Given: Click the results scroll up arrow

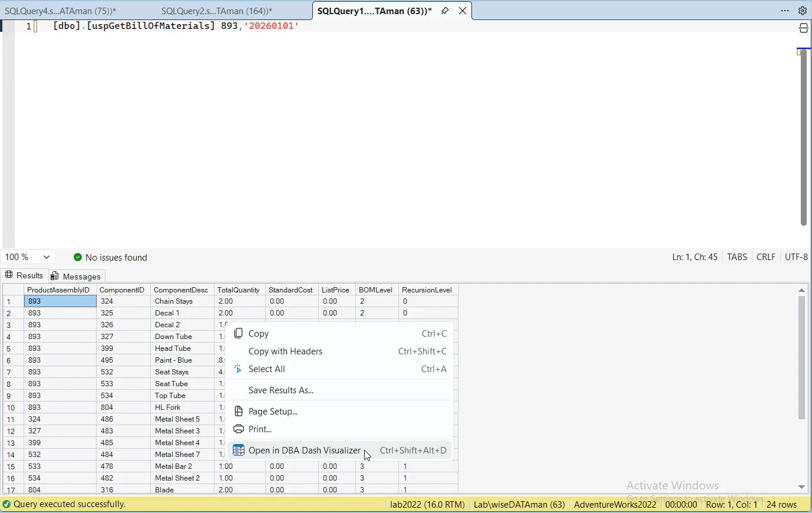Looking at the screenshot, I should tap(801, 290).
